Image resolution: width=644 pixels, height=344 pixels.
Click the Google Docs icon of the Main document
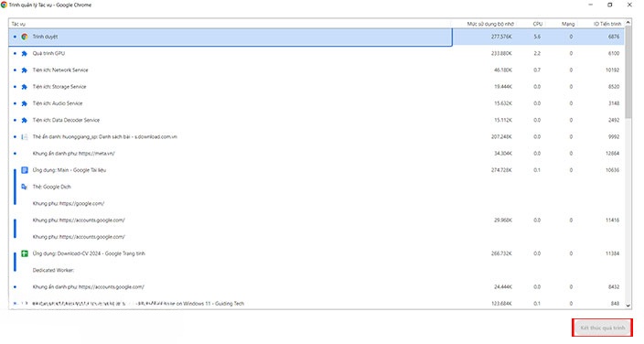point(25,170)
